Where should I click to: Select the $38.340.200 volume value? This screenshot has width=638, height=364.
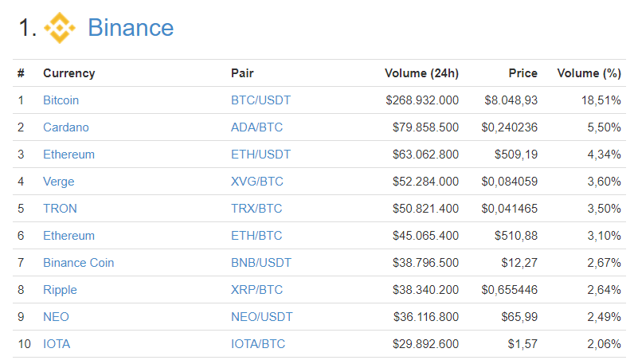(425, 290)
